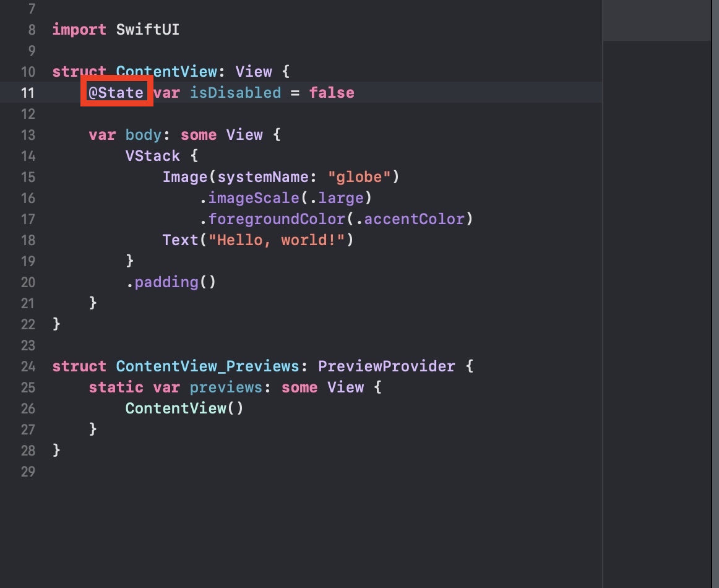
Task: Click the previews property name
Action: (226, 387)
